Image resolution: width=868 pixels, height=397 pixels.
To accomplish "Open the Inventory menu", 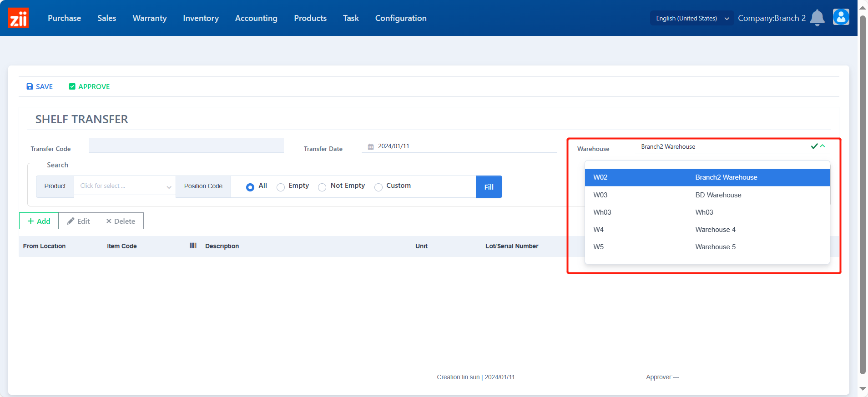I will pyautogui.click(x=201, y=18).
